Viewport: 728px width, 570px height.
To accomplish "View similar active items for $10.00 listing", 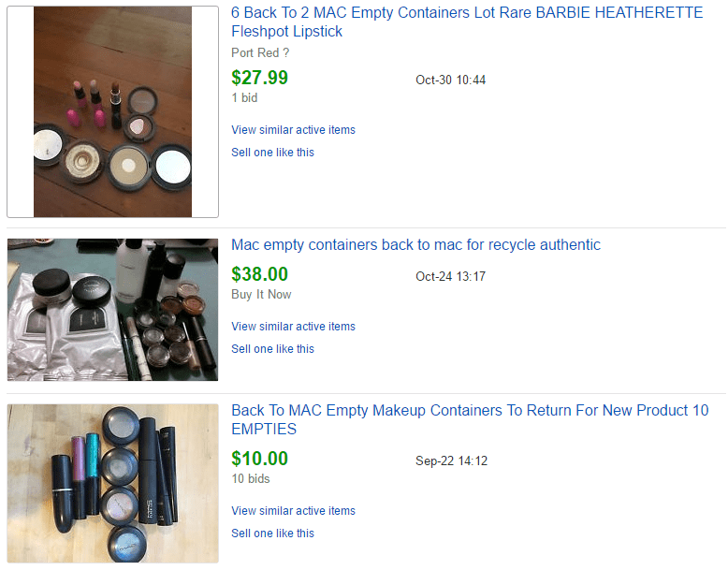I will [293, 511].
